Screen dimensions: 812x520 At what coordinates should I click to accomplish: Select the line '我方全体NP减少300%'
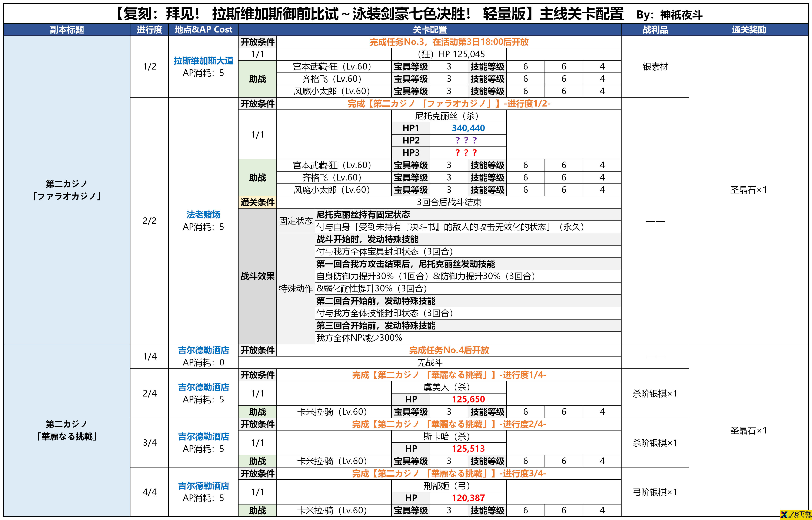click(x=359, y=338)
